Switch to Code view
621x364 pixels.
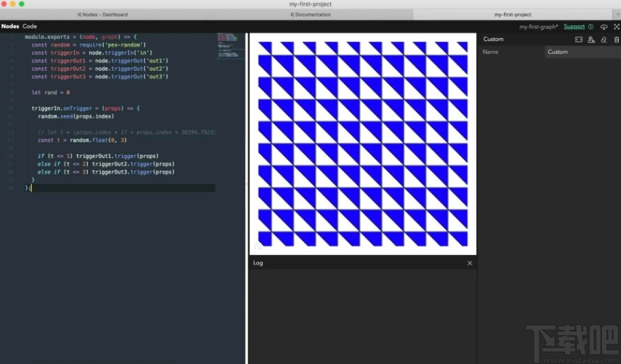tap(30, 26)
